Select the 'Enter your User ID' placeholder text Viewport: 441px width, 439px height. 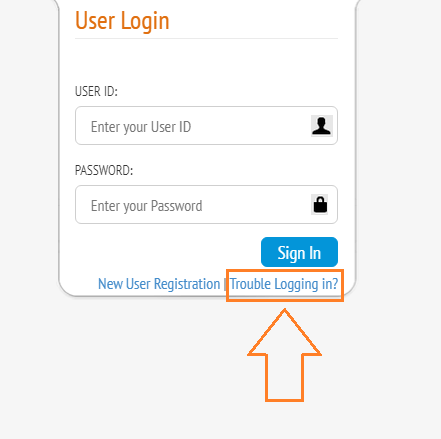click(141, 127)
